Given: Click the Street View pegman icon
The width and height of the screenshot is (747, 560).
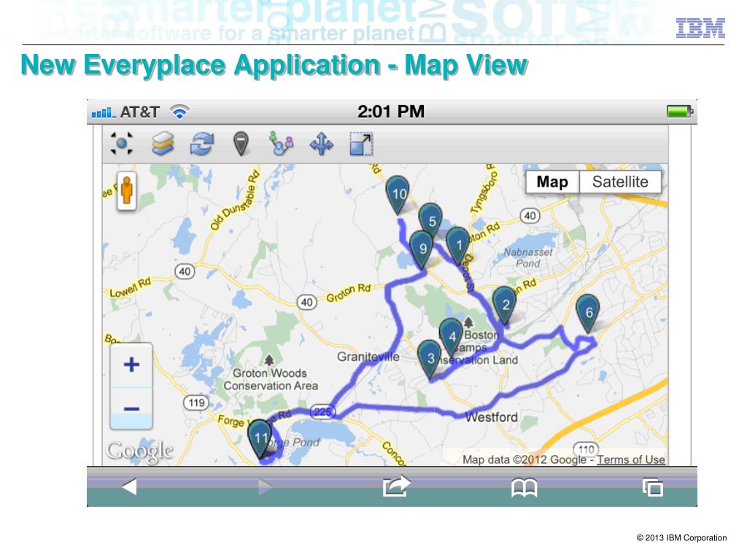Looking at the screenshot, I should (126, 190).
